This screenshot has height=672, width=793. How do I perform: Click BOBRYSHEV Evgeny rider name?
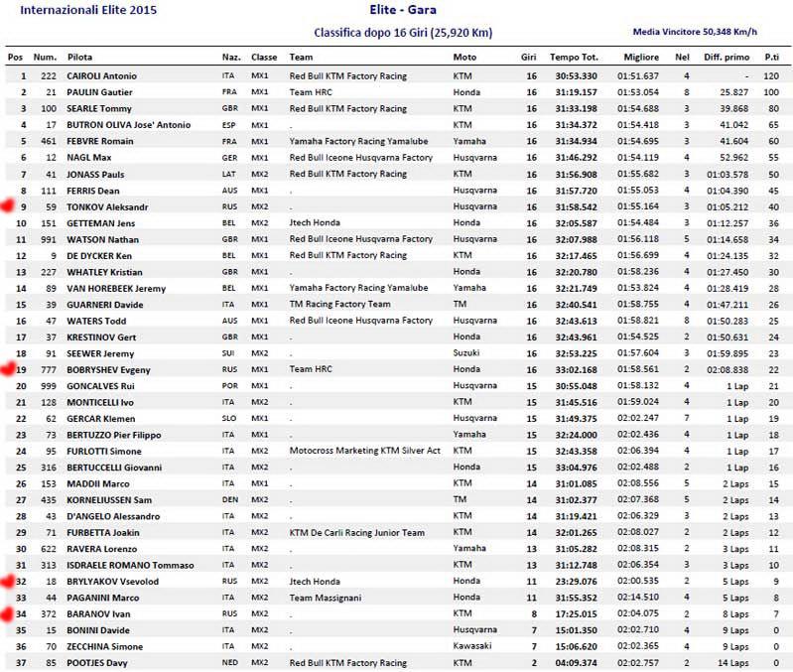(108, 369)
